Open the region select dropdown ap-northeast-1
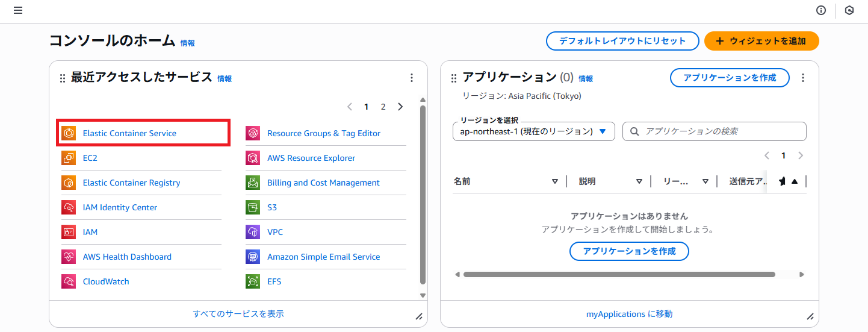This screenshot has height=332, width=868. coord(533,131)
